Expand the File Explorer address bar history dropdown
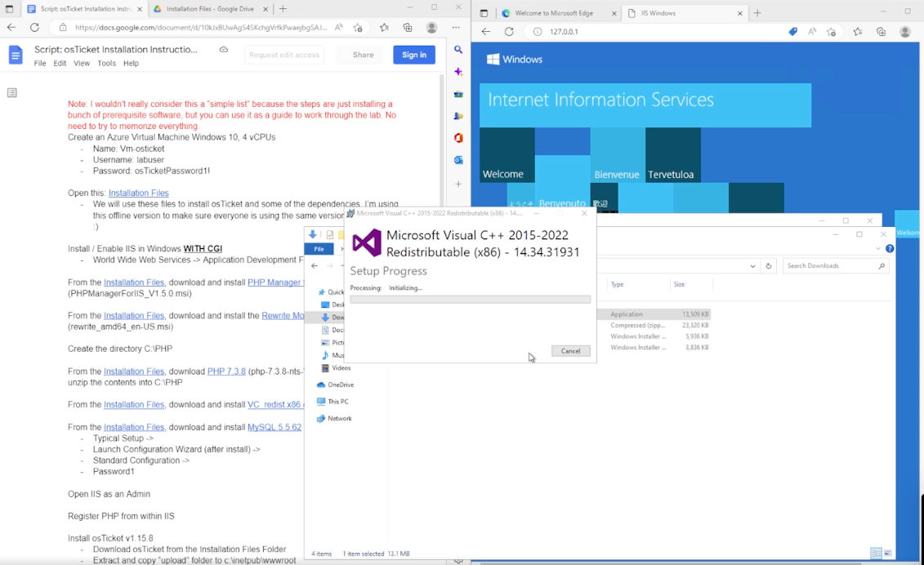The image size is (924, 565). point(752,265)
